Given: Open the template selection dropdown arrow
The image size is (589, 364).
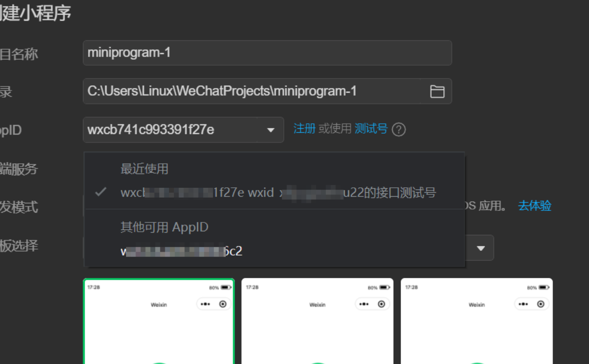Looking at the screenshot, I should tap(481, 248).
